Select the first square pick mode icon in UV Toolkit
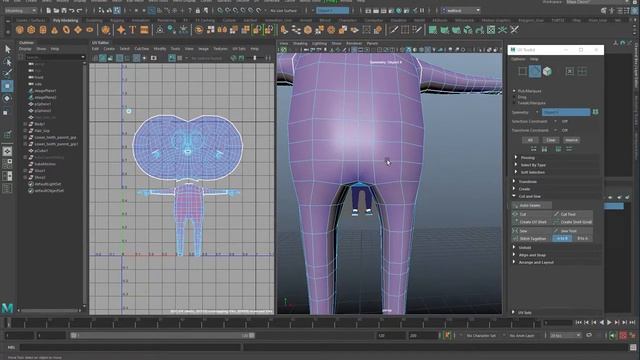 pos(522,71)
